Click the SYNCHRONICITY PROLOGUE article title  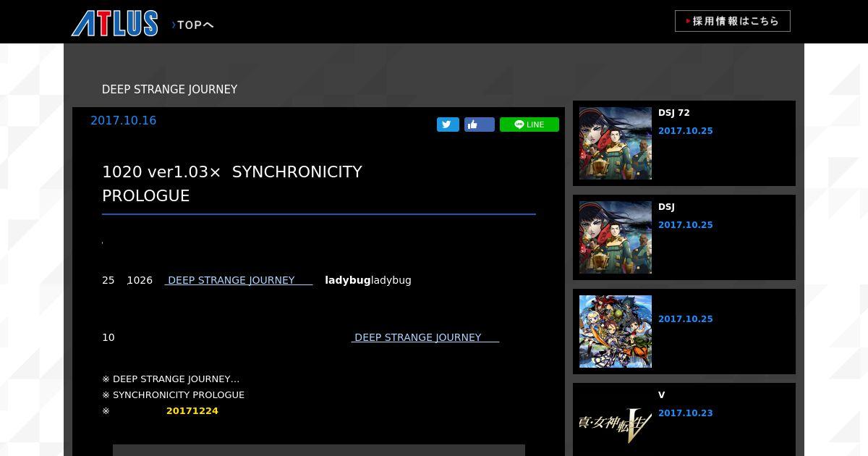232,184
